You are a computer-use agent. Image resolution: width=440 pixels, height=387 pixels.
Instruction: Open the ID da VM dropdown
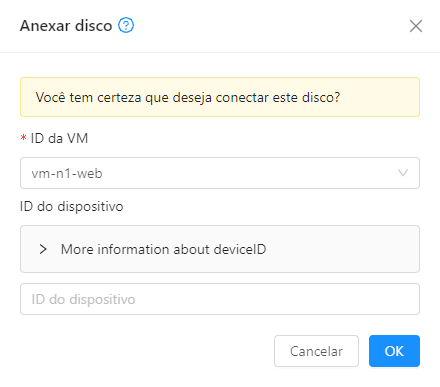220,173
